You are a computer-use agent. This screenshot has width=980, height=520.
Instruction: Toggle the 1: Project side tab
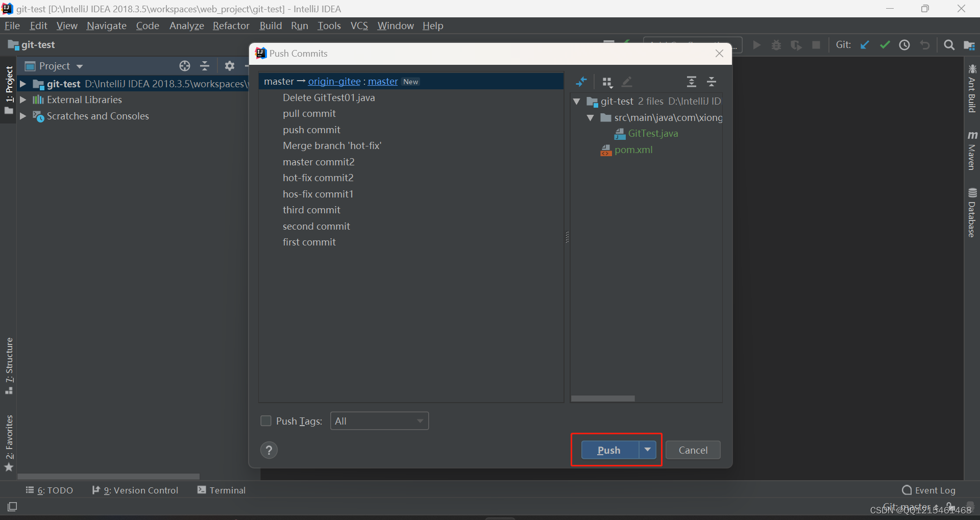click(9, 90)
